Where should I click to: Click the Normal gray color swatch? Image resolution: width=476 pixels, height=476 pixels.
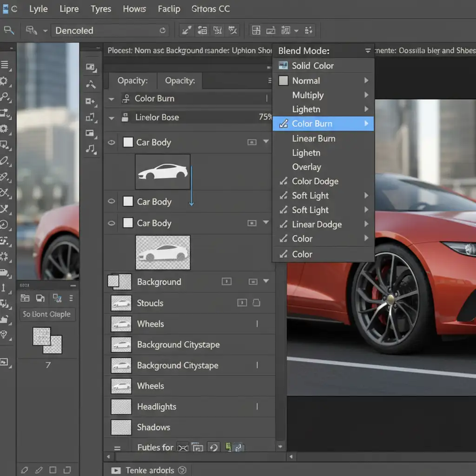click(283, 80)
